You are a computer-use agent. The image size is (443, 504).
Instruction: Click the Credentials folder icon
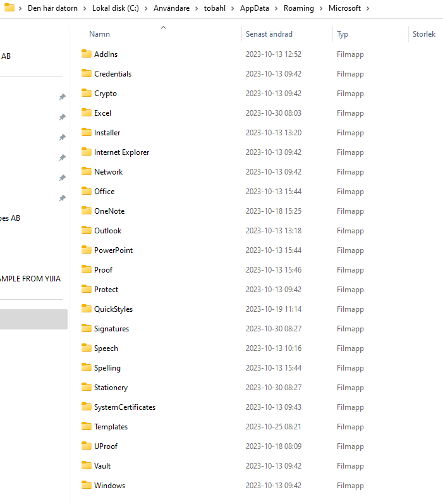87,73
